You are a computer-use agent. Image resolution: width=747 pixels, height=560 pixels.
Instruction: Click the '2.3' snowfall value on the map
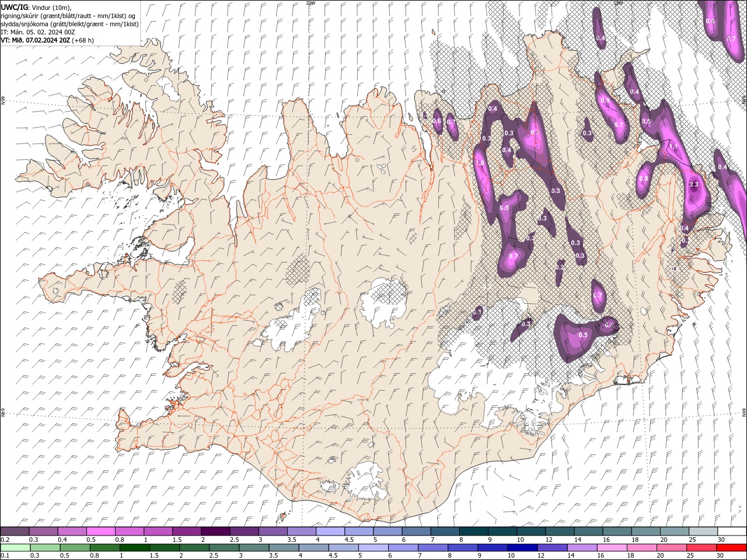[x=694, y=184]
